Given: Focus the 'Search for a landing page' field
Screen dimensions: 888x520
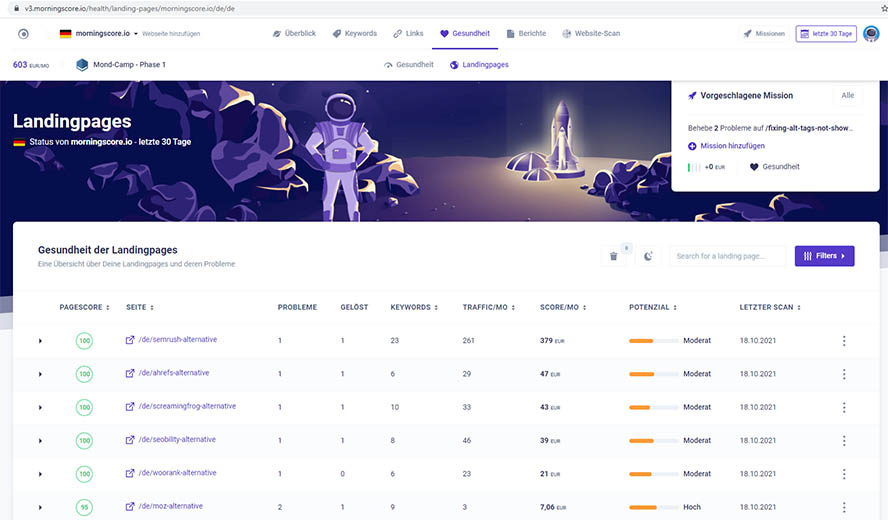Looking at the screenshot, I should [728, 256].
